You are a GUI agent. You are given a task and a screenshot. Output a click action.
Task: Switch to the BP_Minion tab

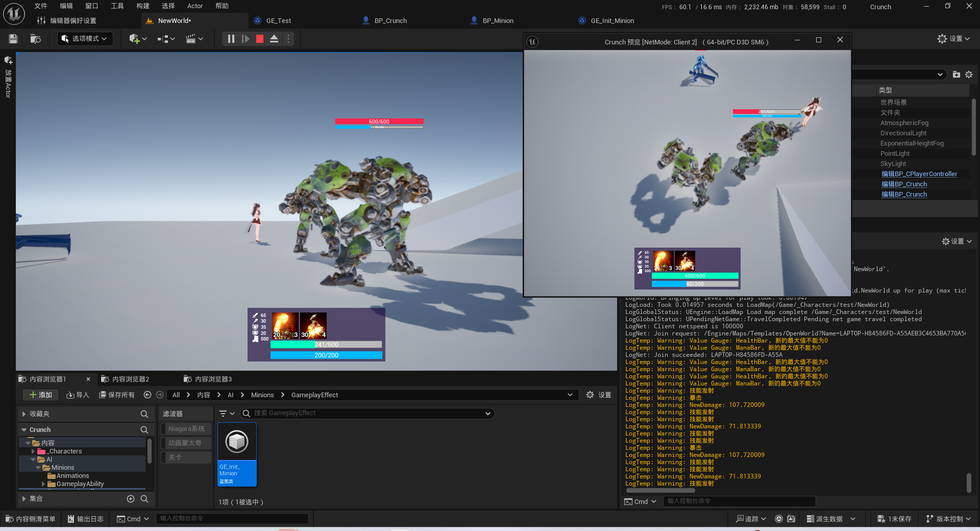(x=498, y=21)
